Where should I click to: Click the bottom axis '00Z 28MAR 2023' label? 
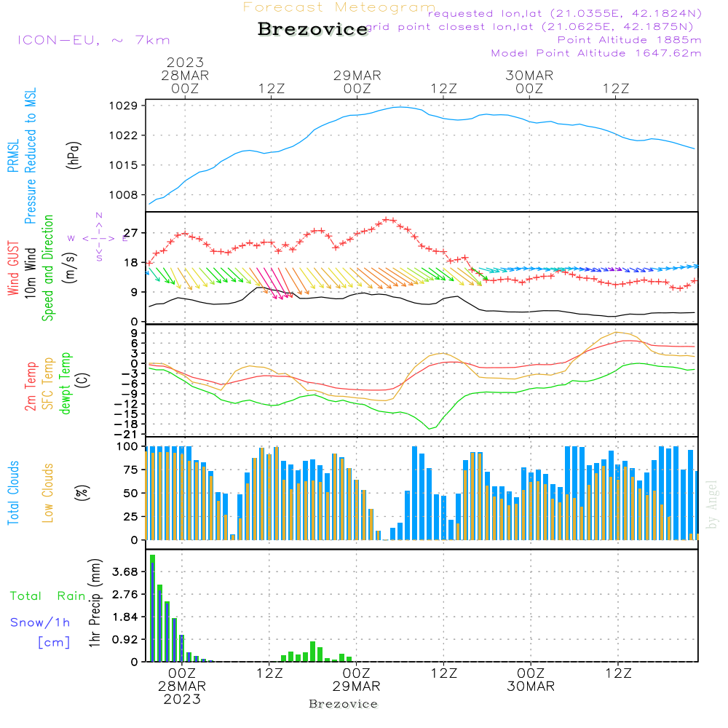point(182,687)
